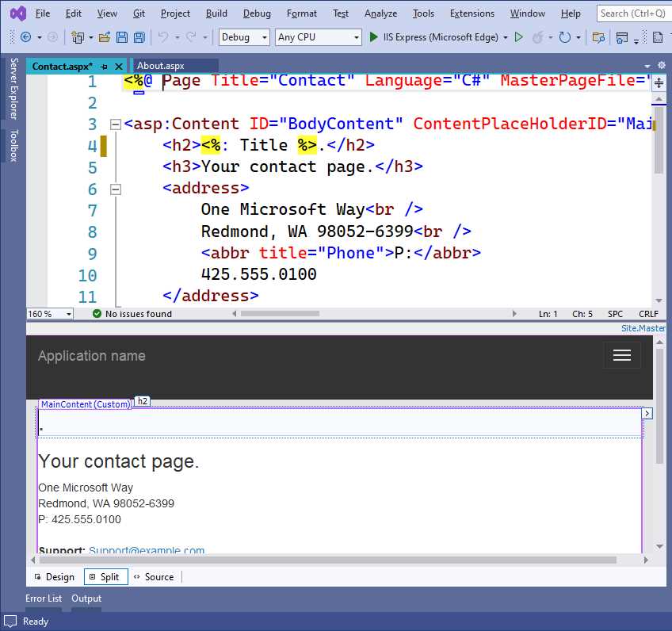Click the Undo icon in the toolbar
Viewport: 672px width, 631px height.
click(x=162, y=36)
